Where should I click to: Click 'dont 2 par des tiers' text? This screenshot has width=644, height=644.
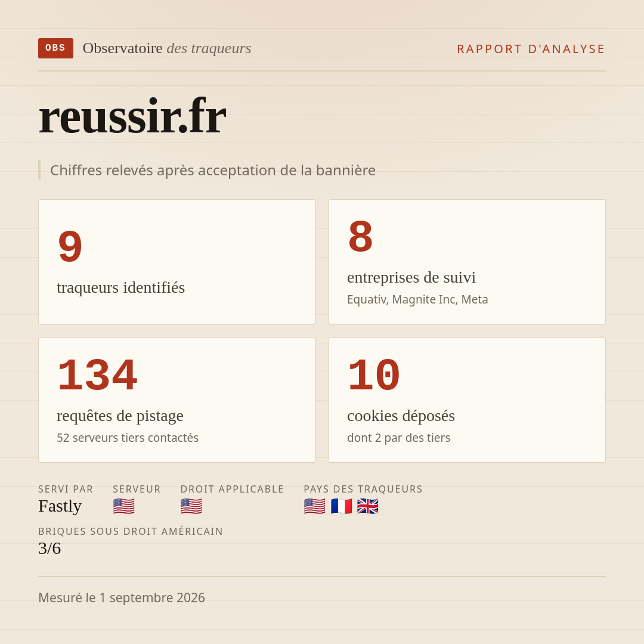(399, 438)
